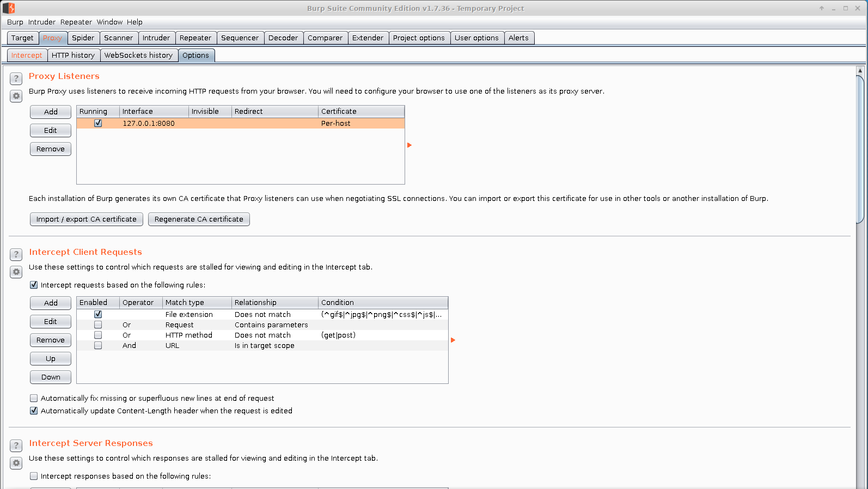868x489 pixels.
Task: Click the Interface column header
Action: [x=154, y=112]
